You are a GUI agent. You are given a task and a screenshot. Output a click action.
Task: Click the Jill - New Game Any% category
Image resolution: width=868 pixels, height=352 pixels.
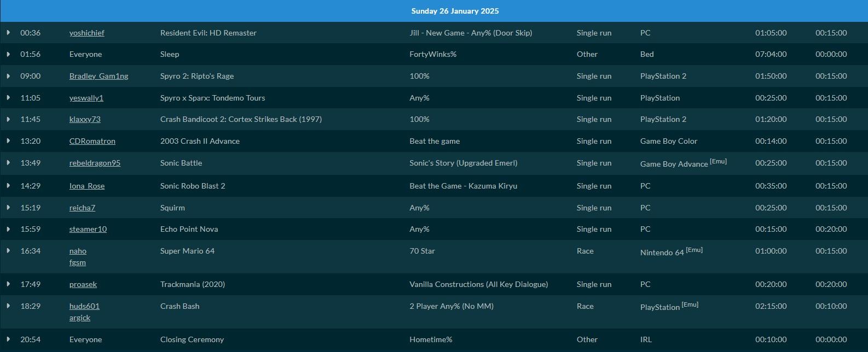[471, 33]
